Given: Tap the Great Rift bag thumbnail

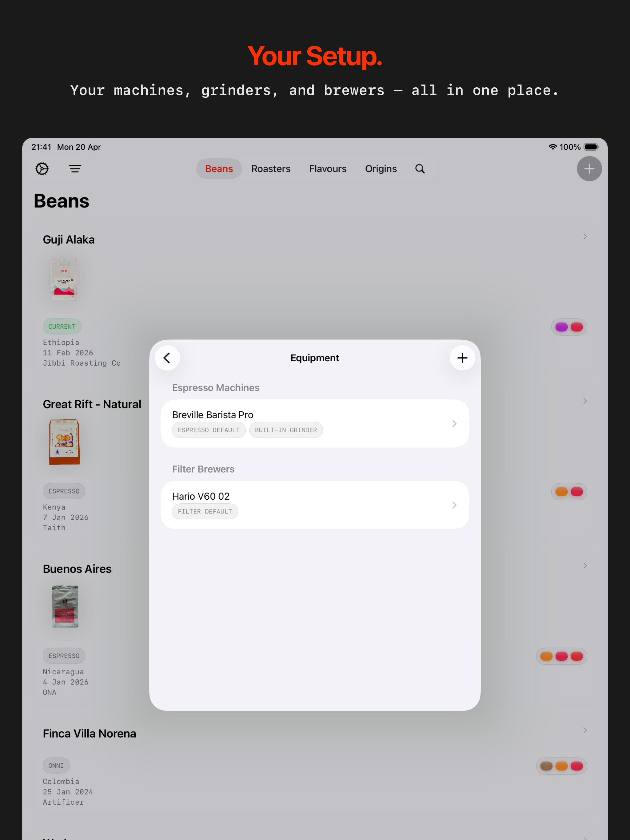Looking at the screenshot, I should [64, 442].
